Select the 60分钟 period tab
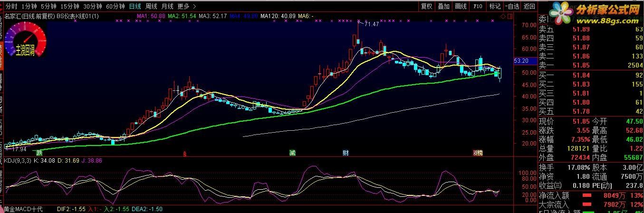 click(x=115, y=6)
